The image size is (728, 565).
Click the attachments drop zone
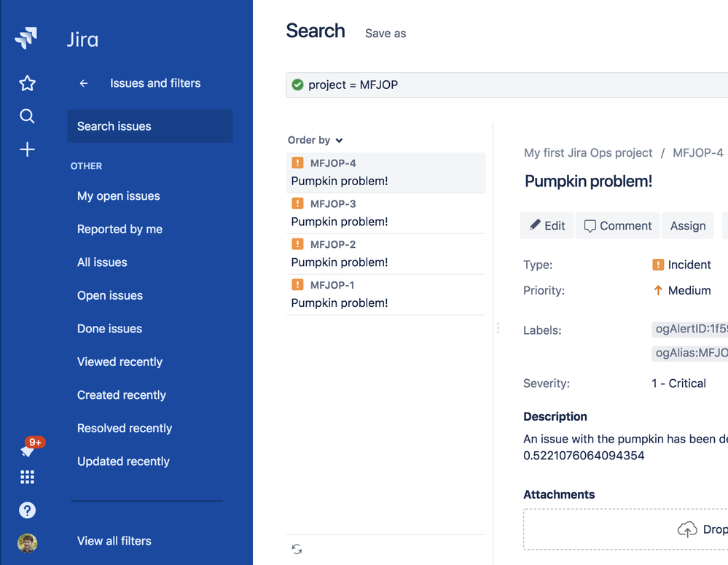pyautogui.click(x=625, y=529)
